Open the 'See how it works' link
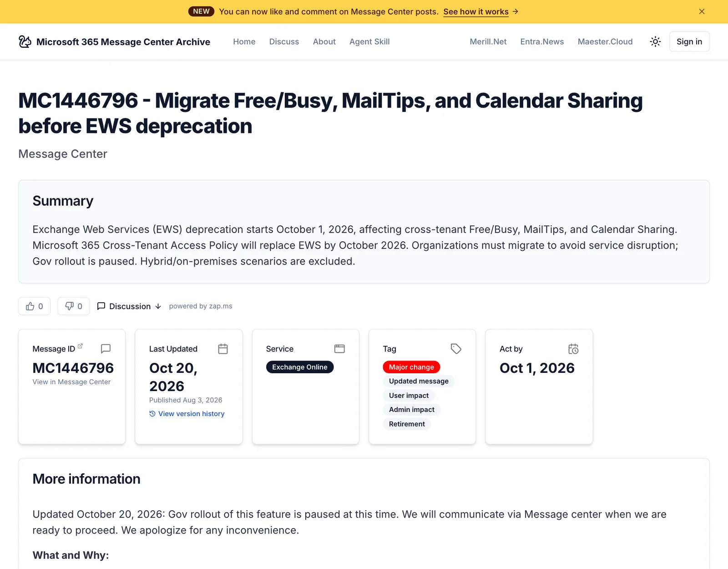 coord(476,11)
